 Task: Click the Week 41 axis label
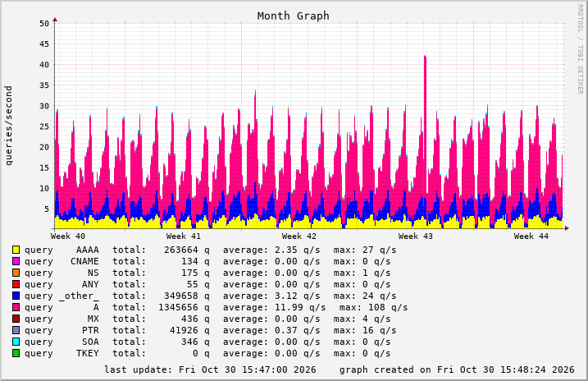coord(184,236)
